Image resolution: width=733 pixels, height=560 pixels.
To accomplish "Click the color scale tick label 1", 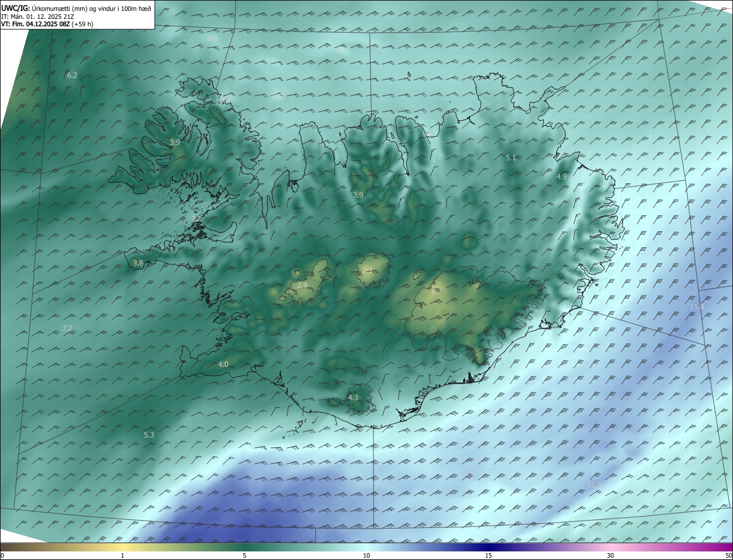I will [123, 555].
